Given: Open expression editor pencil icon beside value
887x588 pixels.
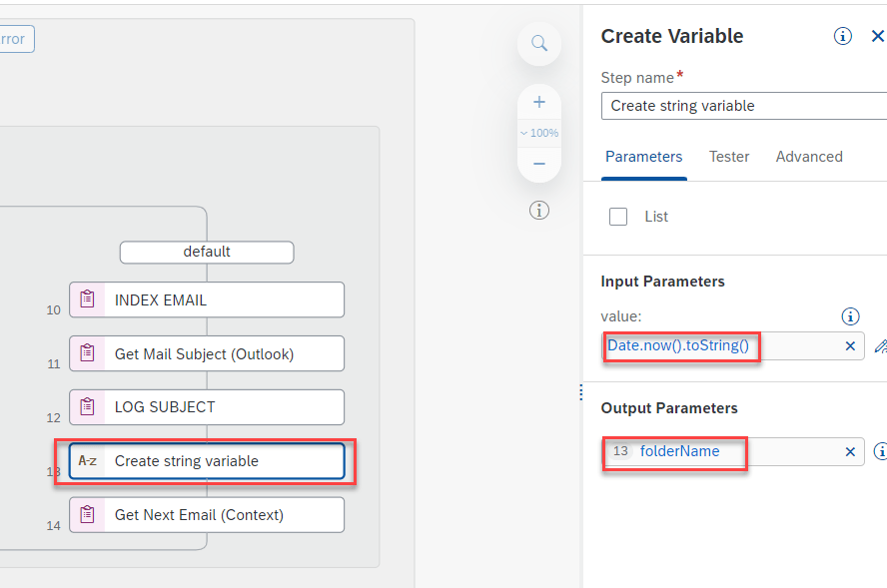Looking at the screenshot, I should point(880,346).
